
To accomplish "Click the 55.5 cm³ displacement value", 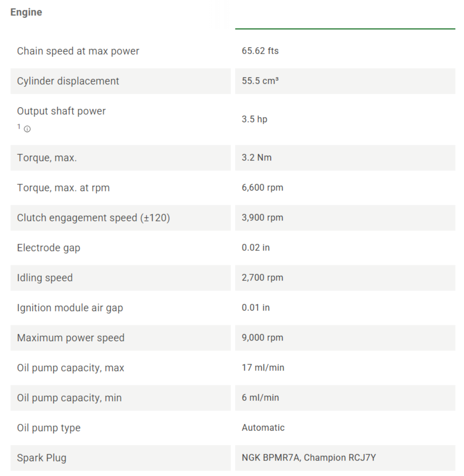I will click(x=260, y=81).
